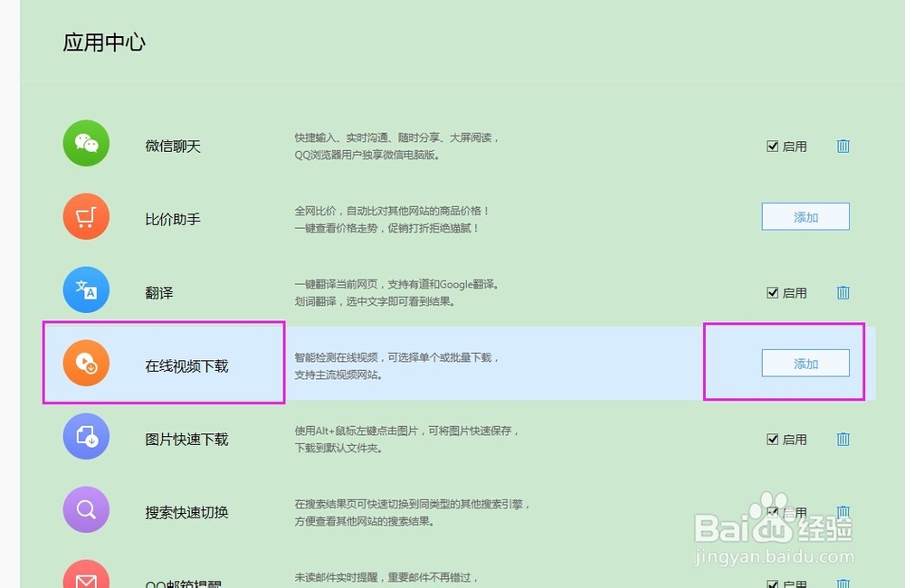Click the 比价助手 shopping cart icon
The width and height of the screenshot is (905, 588).
pos(85,217)
